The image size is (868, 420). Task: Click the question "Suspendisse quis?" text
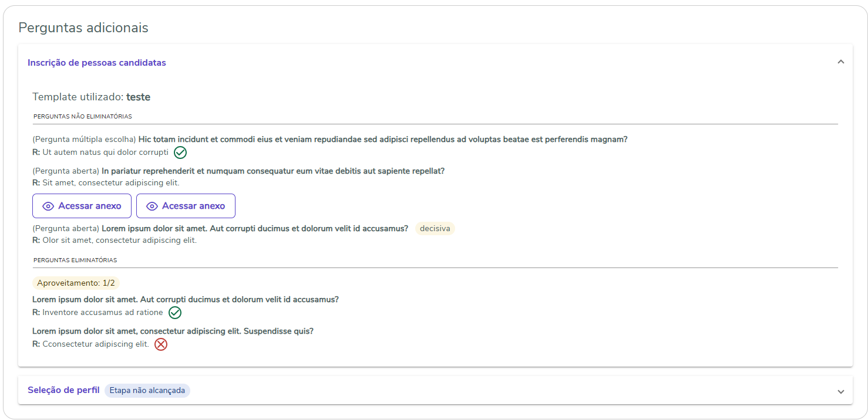click(173, 331)
